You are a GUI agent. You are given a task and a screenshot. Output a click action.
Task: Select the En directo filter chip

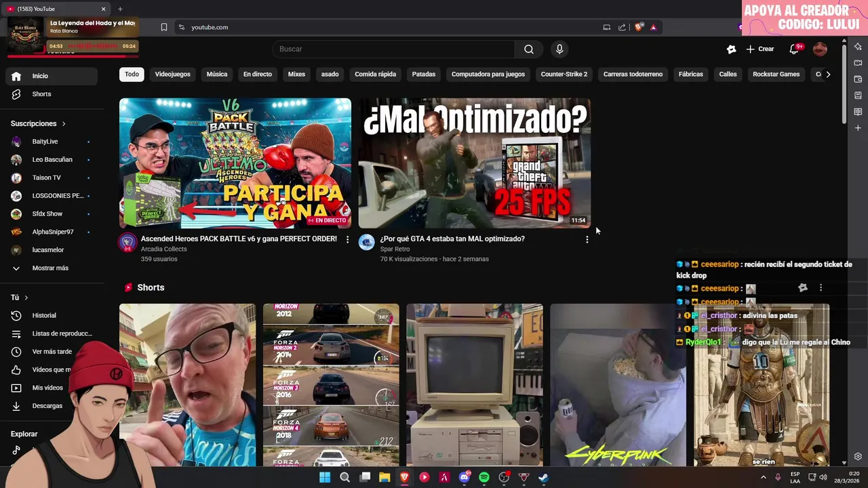click(x=258, y=74)
